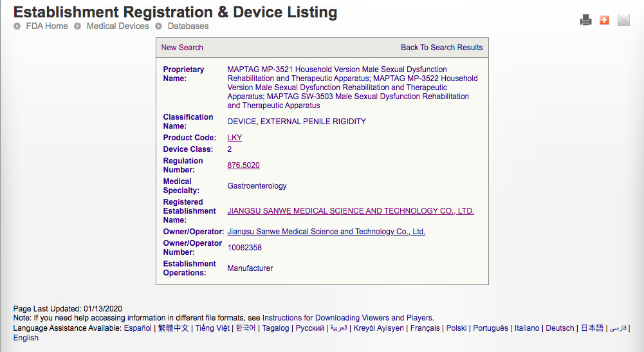Image resolution: width=644 pixels, height=352 pixels.
Task: Click the red plus share icon
Action: pyautogui.click(x=604, y=21)
